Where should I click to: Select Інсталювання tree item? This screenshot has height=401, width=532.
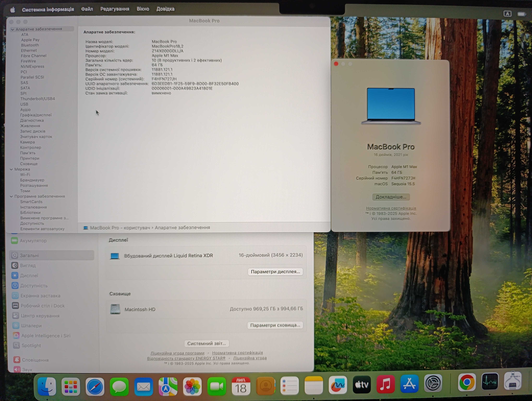[x=33, y=207]
